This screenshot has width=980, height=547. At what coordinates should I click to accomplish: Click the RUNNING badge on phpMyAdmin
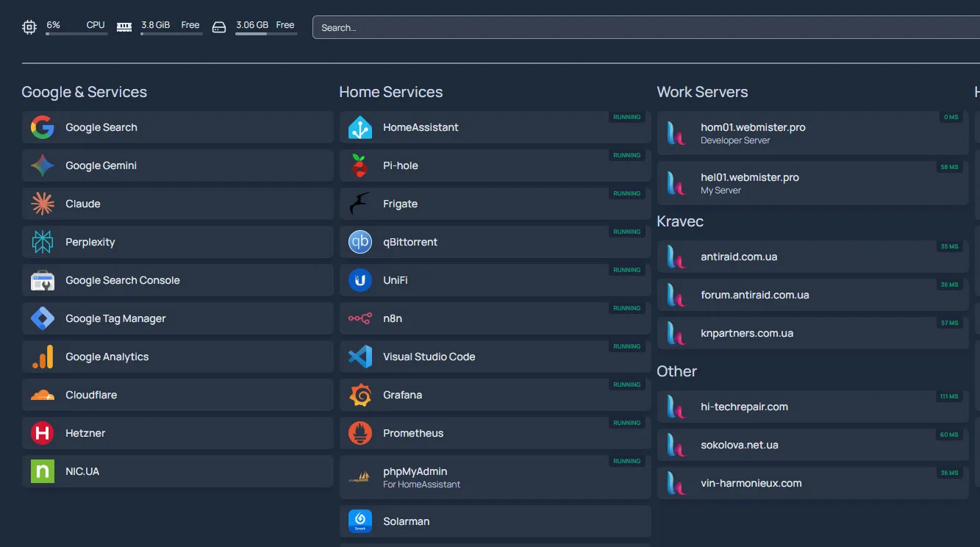coord(627,461)
